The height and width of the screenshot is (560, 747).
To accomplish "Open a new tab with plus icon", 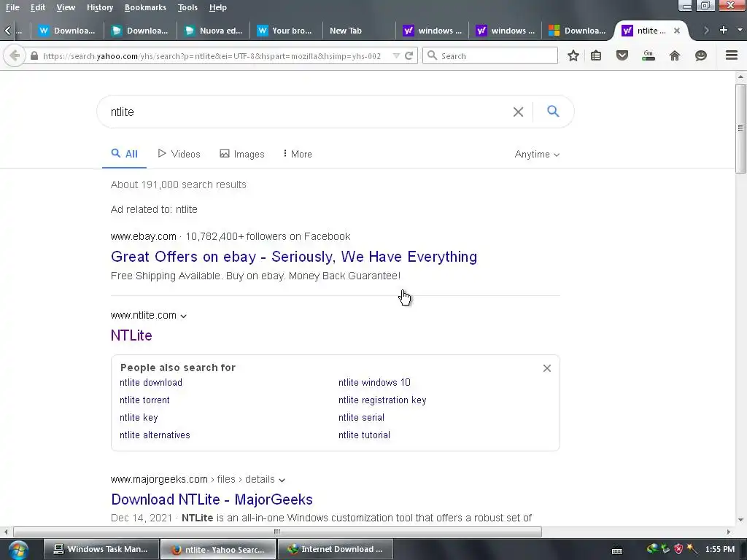I will point(723,30).
